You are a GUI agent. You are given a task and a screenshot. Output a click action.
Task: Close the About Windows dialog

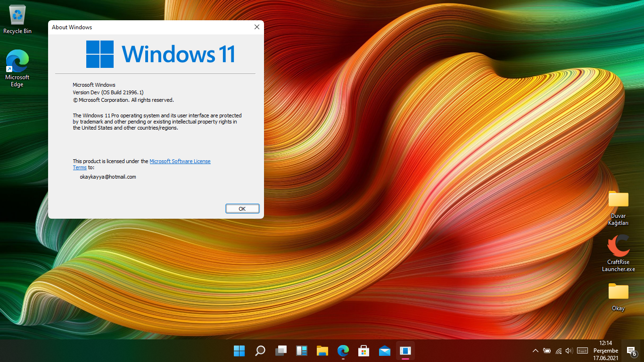click(x=257, y=27)
